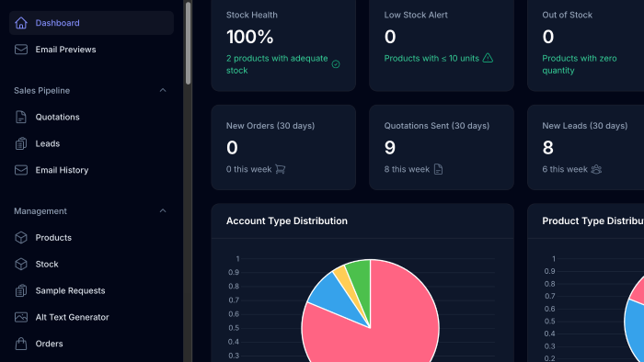This screenshot has height=362, width=644.
Task: Click the '8 this week' text
Action: tap(407, 169)
